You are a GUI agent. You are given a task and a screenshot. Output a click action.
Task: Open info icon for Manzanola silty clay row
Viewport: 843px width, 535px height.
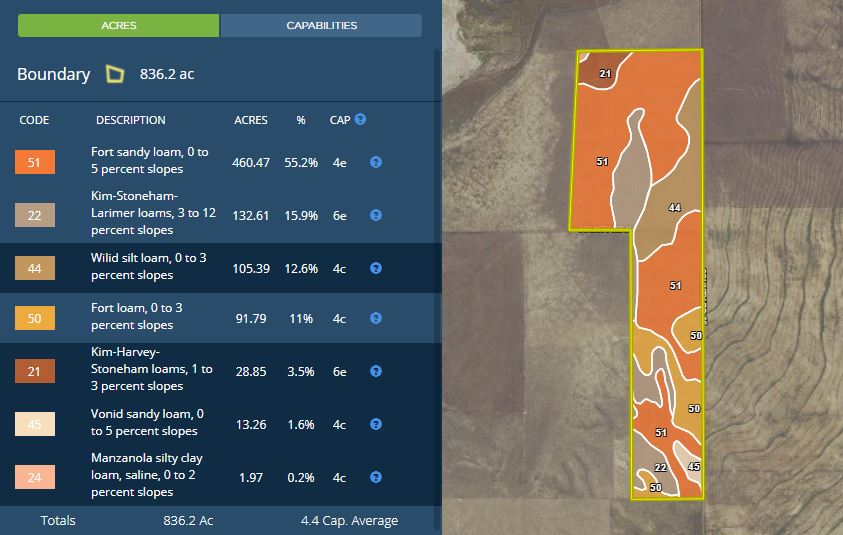click(x=376, y=477)
